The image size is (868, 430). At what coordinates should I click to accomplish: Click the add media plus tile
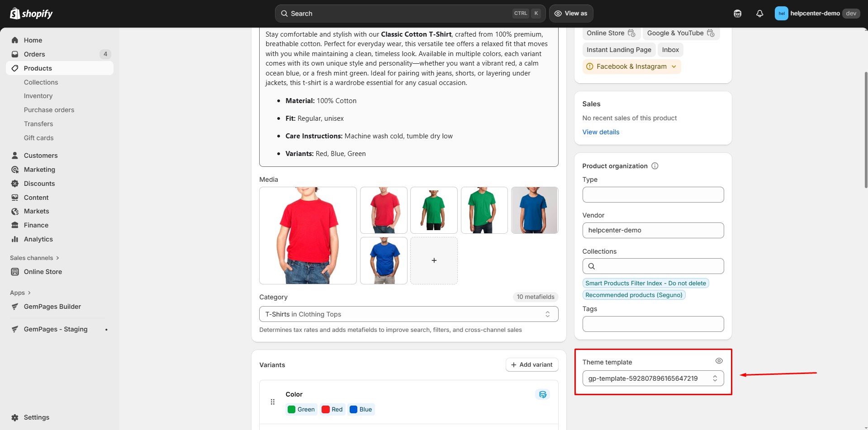433,260
